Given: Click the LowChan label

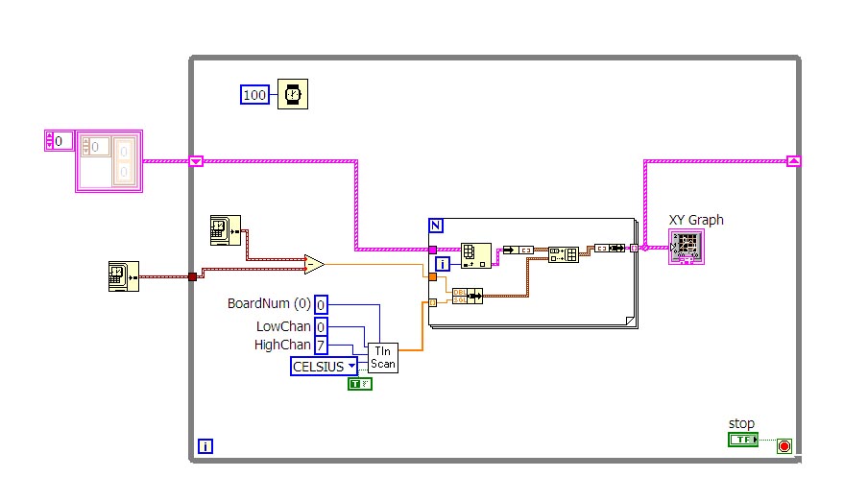Looking at the screenshot, I should pyautogui.click(x=283, y=326).
